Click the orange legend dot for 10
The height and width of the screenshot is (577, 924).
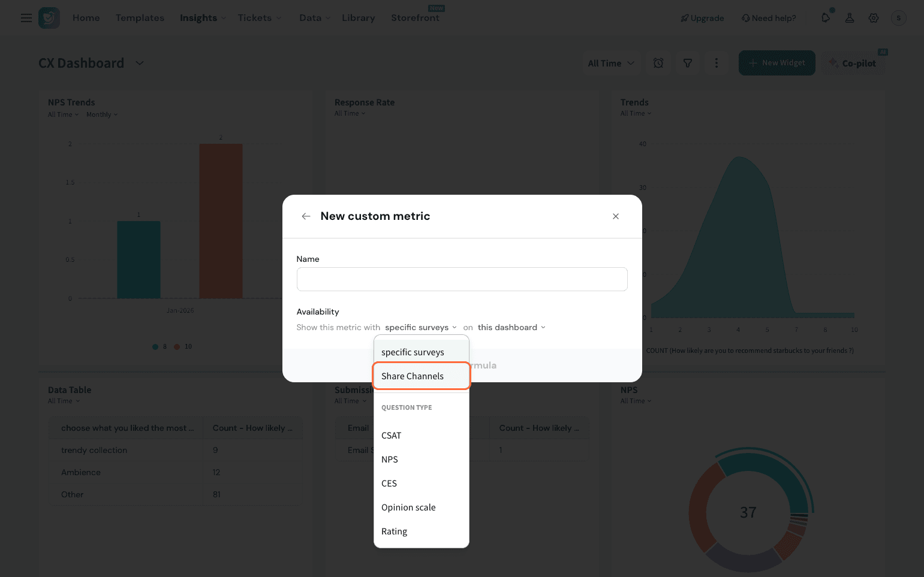tap(177, 346)
